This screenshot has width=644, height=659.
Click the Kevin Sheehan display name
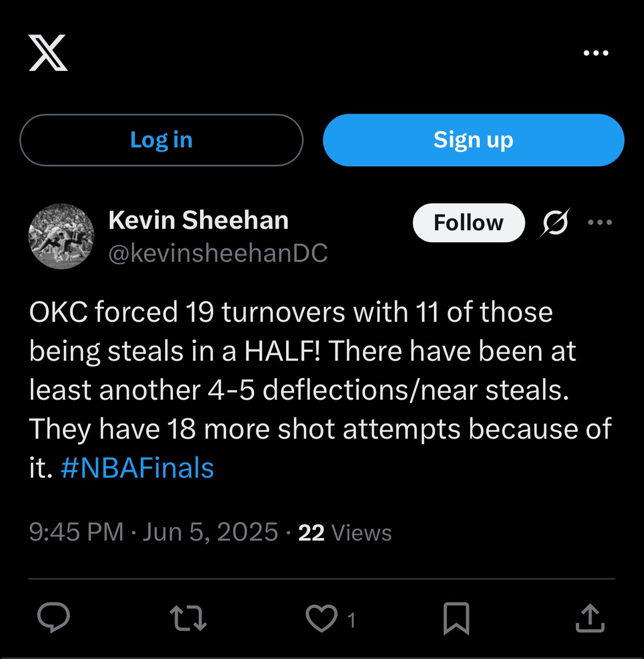(198, 220)
